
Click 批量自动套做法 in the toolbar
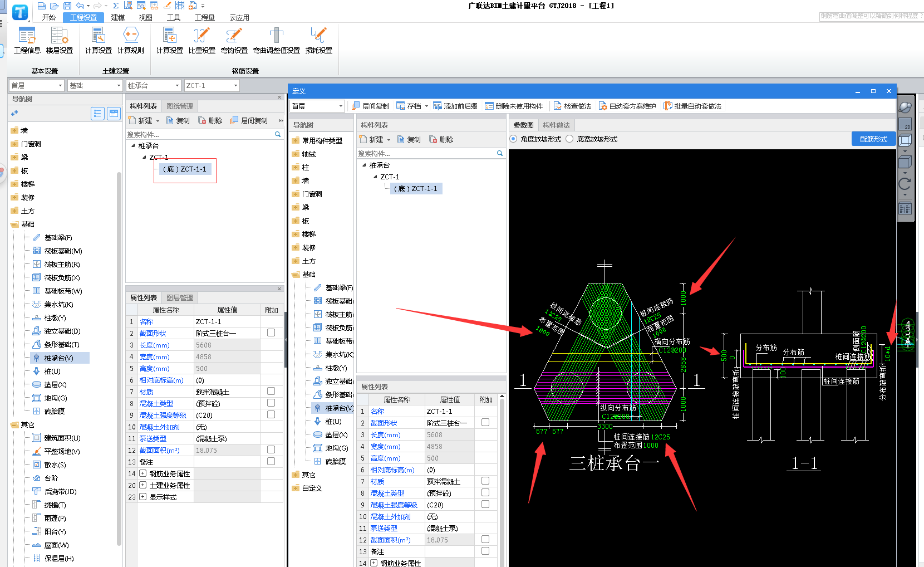692,106
